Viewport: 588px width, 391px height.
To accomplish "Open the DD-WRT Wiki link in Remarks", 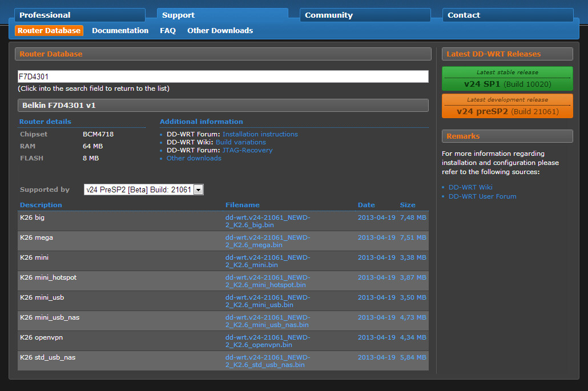I will (x=470, y=187).
